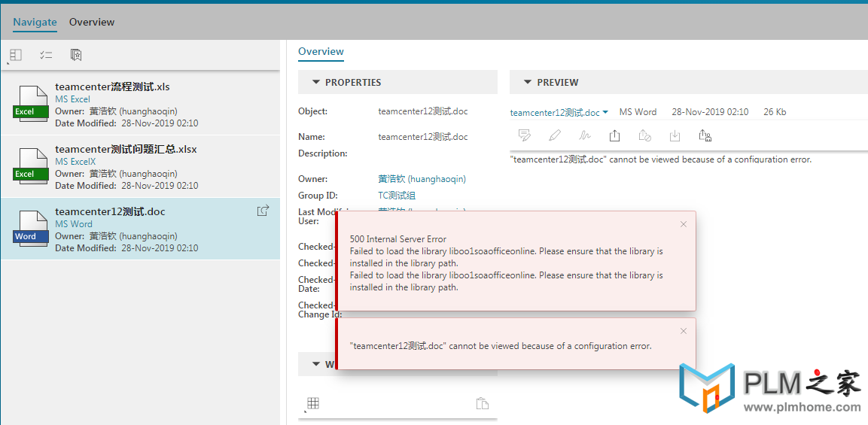Click the paste clipboard icon
This screenshot has height=425, width=868.
click(x=482, y=403)
